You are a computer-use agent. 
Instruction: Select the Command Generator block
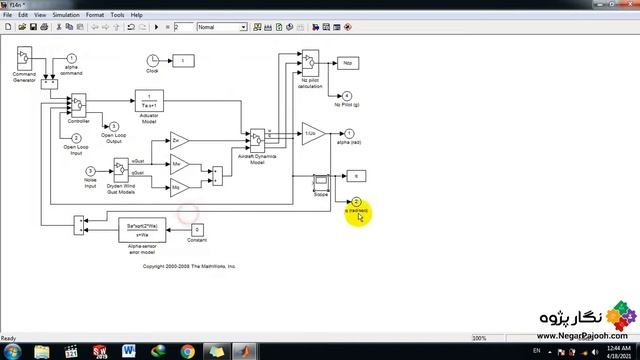tap(24, 58)
